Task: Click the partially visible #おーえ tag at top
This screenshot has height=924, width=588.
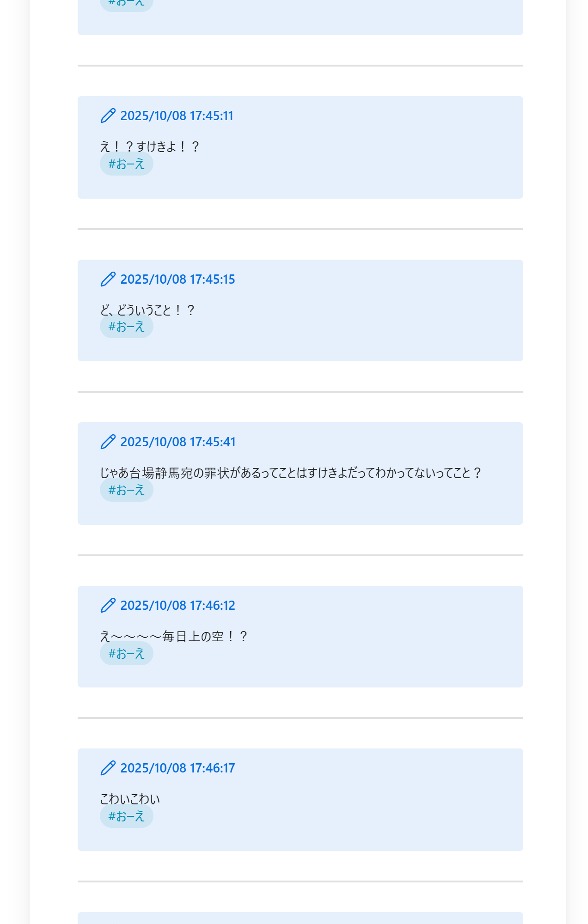Action: click(x=127, y=5)
